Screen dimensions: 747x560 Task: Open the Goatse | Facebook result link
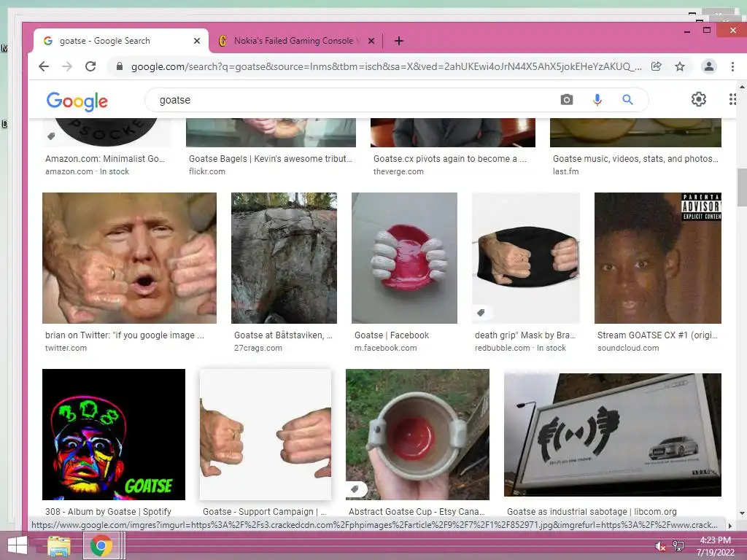click(392, 335)
